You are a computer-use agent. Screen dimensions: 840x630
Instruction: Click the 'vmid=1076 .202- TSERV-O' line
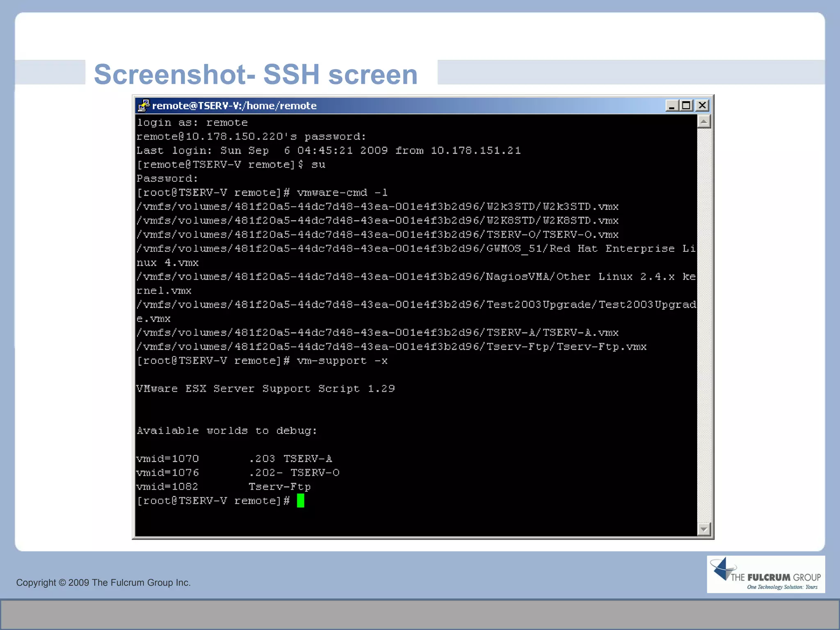(x=238, y=472)
